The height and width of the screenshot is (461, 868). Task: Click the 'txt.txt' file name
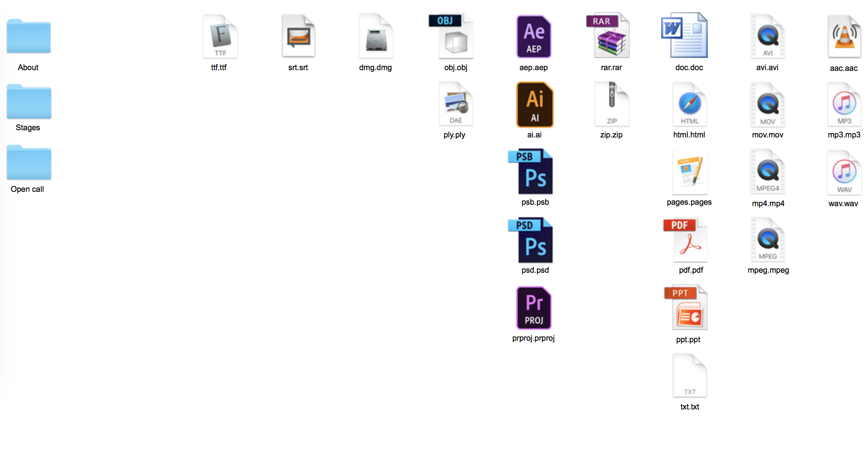(689, 407)
